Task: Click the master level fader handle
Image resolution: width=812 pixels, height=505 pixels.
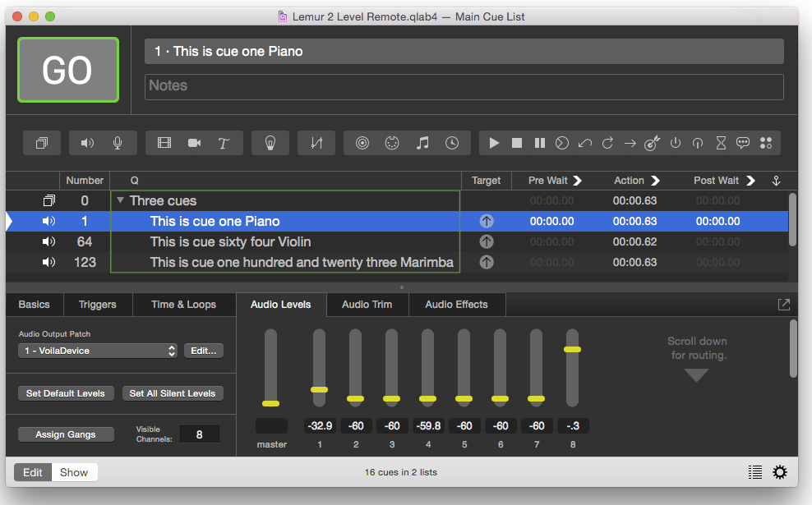Action: (x=270, y=403)
